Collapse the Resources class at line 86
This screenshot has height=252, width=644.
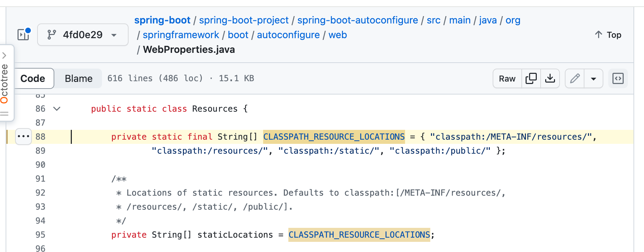[x=57, y=109]
